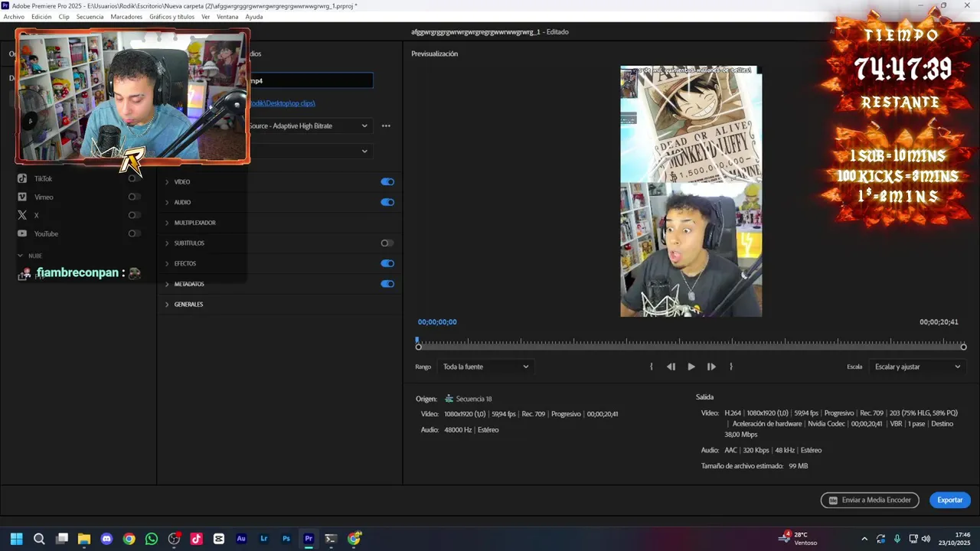Image resolution: width=980 pixels, height=551 pixels.
Task: Open the Edición menu
Action: click(41, 17)
